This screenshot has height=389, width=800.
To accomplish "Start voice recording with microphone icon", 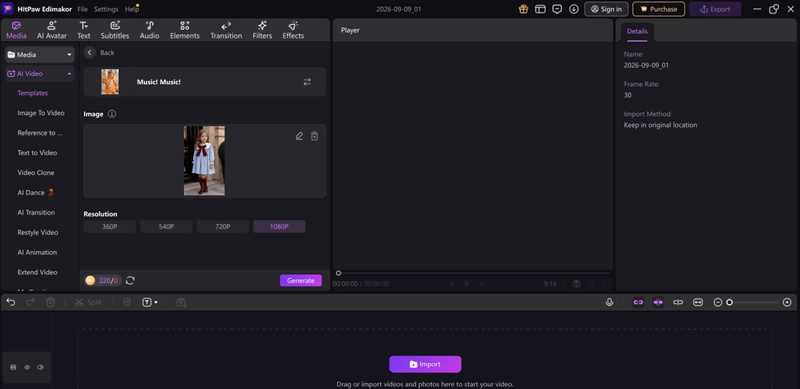I will pyautogui.click(x=609, y=302).
